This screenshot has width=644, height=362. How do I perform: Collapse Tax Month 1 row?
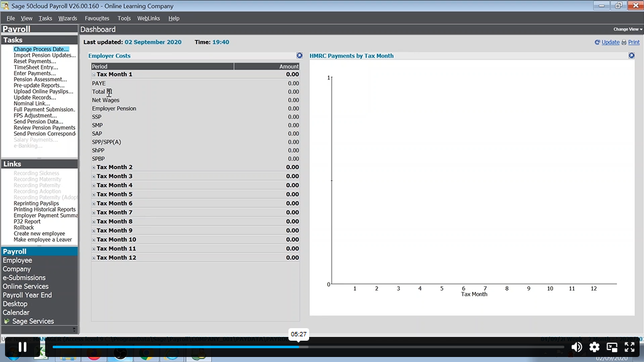(x=94, y=75)
